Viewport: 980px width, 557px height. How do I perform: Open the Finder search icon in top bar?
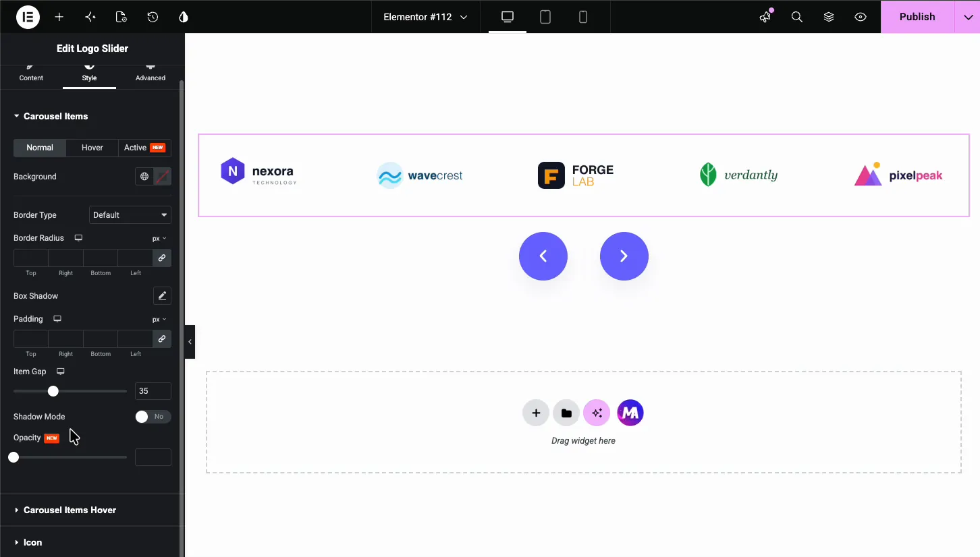pos(797,17)
